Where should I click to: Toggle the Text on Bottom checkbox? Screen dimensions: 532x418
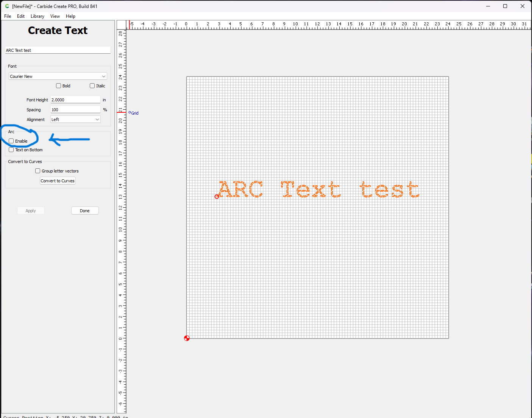pyautogui.click(x=11, y=150)
